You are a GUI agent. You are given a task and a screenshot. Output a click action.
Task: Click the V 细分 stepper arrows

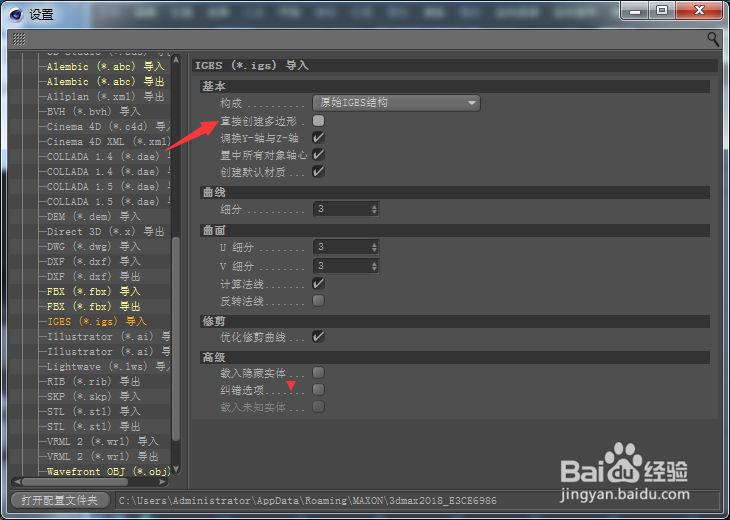pos(374,266)
